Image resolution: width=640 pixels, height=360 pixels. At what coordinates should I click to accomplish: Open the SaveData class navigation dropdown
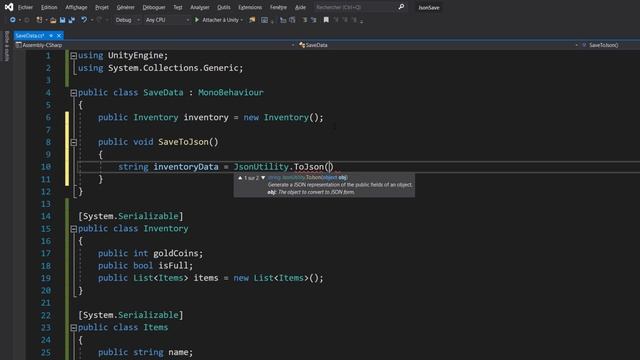coord(438,45)
